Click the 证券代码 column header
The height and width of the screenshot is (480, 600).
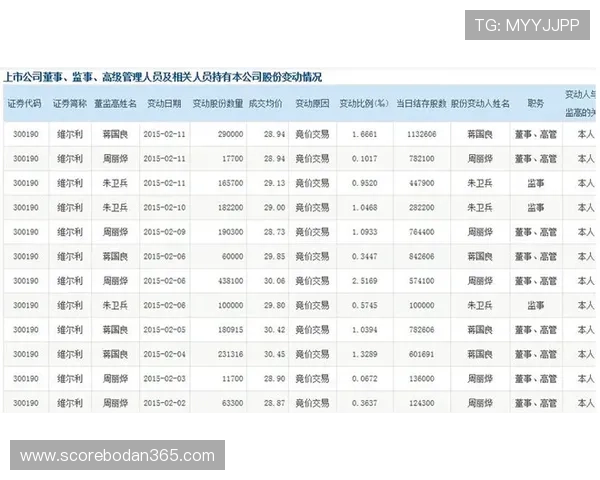[24, 103]
